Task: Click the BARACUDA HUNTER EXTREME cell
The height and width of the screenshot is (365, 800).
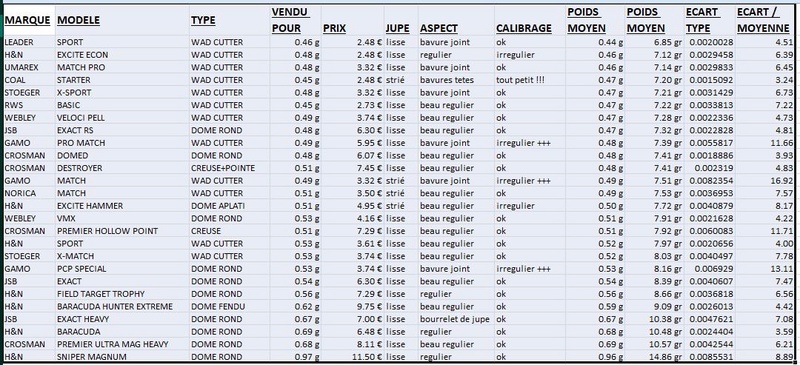Action: tap(122, 306)
